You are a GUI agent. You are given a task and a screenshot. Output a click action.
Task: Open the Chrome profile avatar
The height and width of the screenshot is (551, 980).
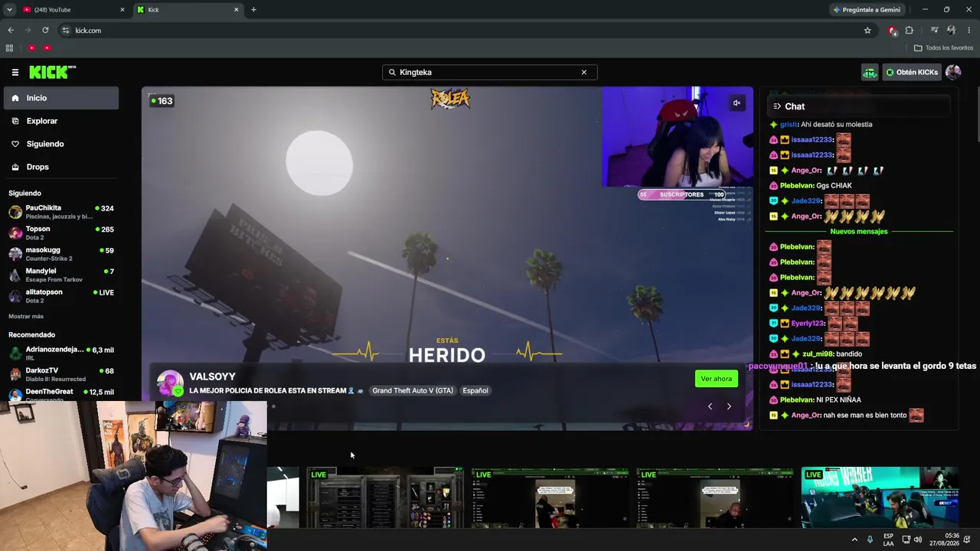click(951, 31)
